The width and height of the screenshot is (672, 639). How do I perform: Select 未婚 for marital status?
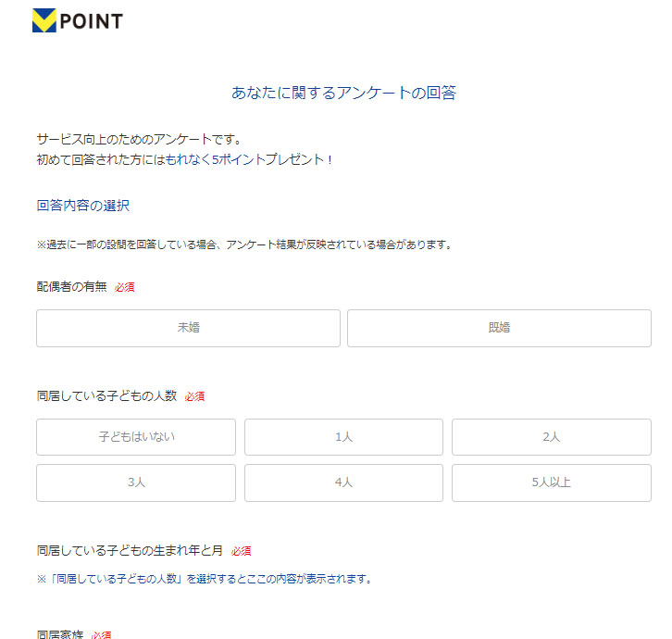pyautogui.click(x=189, y=328)
